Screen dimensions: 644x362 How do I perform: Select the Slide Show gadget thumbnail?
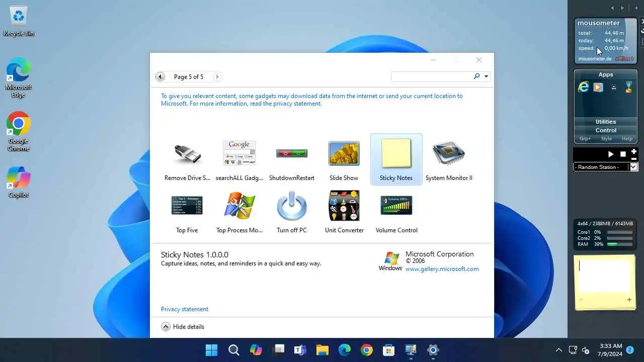pos(344,153)
